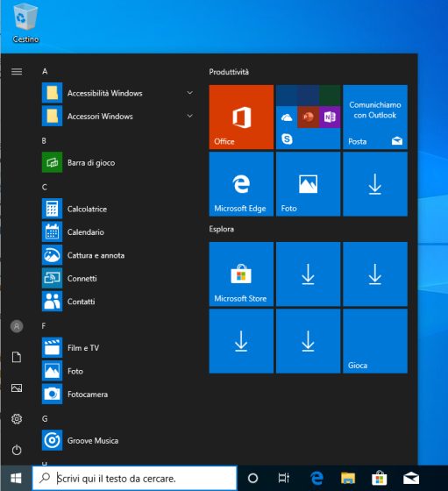Click the letter F section header
Viewport: 448px width, 491px height.
click(x=44, y=326)
